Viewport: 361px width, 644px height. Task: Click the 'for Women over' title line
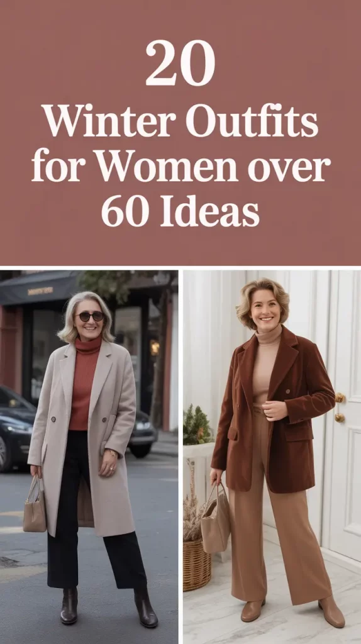181,166
